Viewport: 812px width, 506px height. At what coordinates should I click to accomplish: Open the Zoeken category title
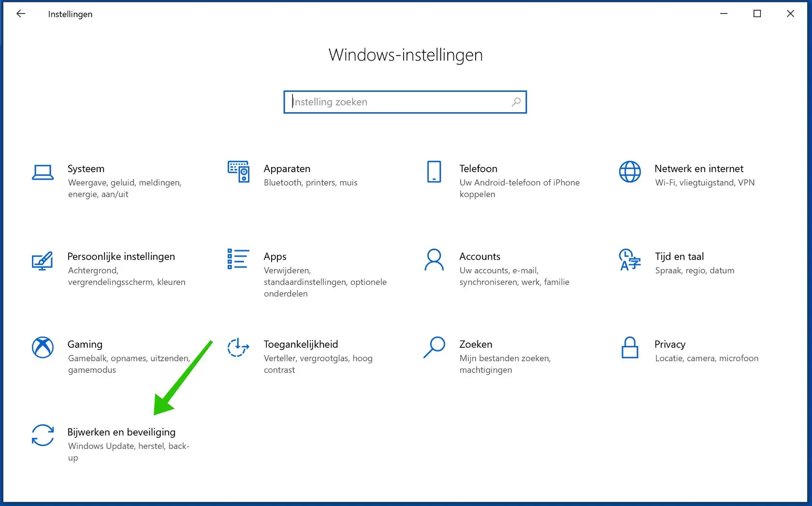[476, 344]
